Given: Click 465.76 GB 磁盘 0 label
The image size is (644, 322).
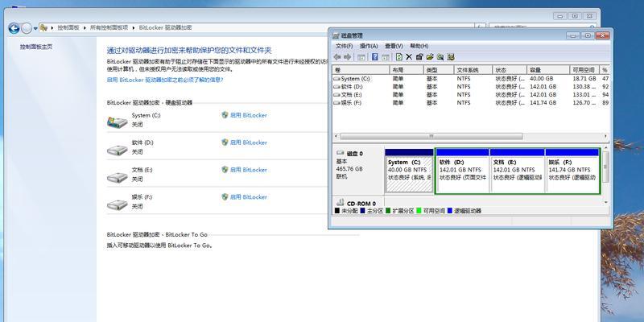Looking at the screenshot, I should (349, 169).
